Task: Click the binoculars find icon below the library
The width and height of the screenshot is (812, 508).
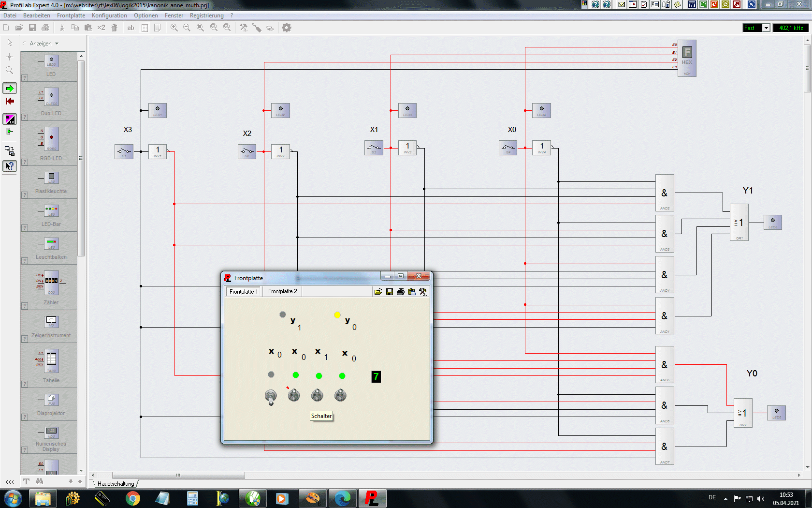Action: click(x=39, y=481)
